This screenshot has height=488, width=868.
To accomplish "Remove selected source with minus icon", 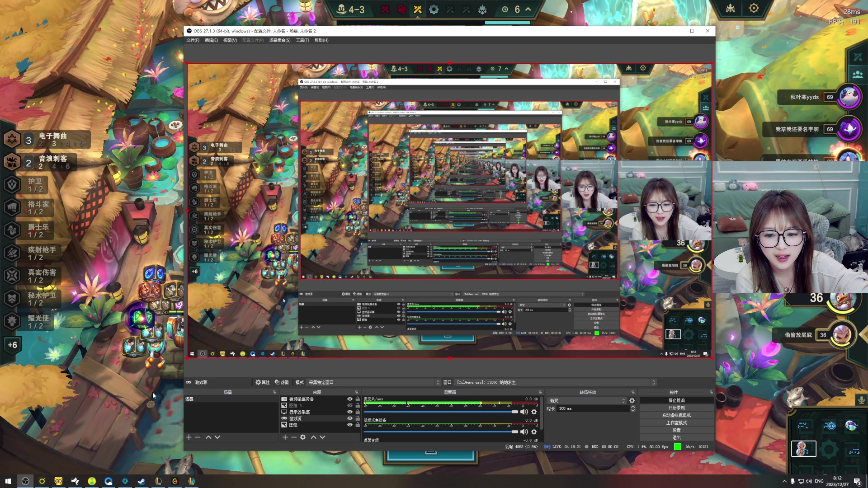I will pyautogui.click(x=294, y=437).
